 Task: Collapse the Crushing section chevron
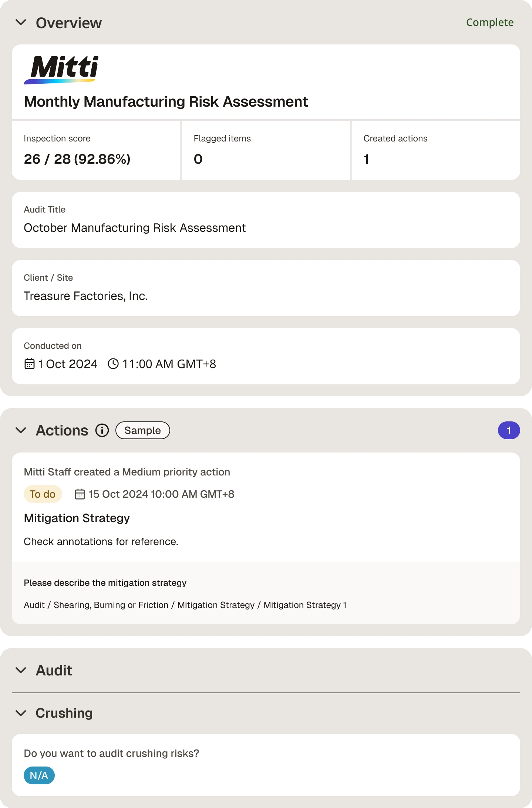click(21, 713)
